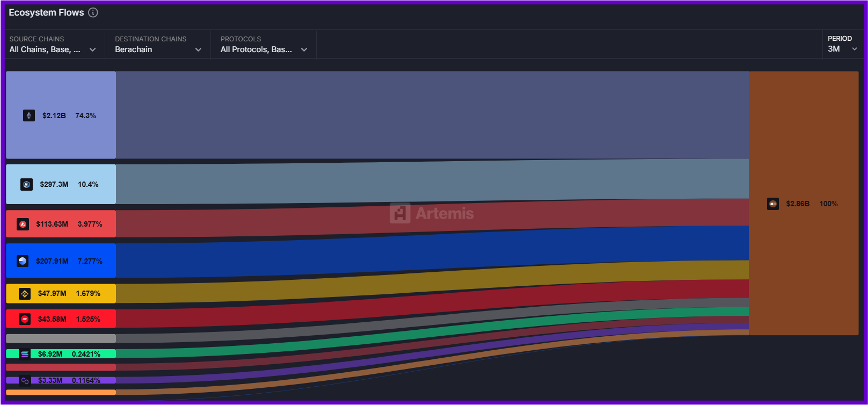The image size is (868, 405).
Task: Click the Arbitrum icon on $297.3M node
Action: point(26,184)
